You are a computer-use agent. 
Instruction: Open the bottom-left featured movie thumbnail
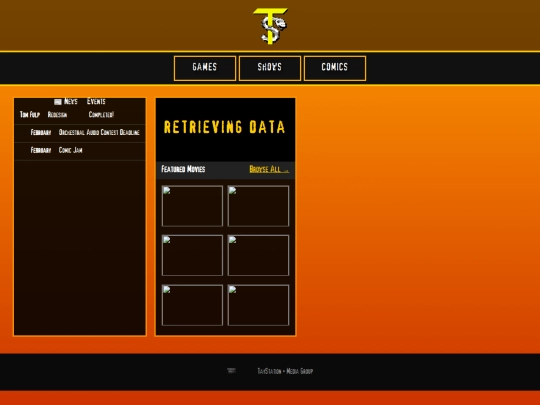tap(193, 305)
